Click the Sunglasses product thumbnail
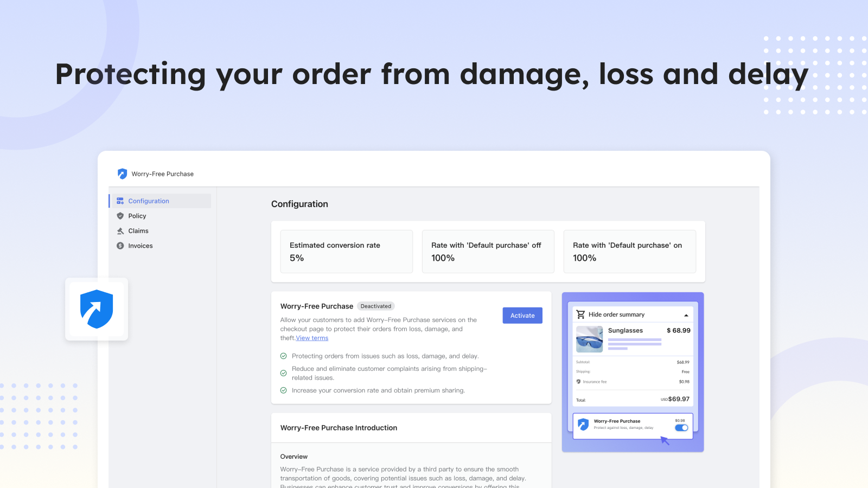Screen dimensions: 868x488 point(589,339)
